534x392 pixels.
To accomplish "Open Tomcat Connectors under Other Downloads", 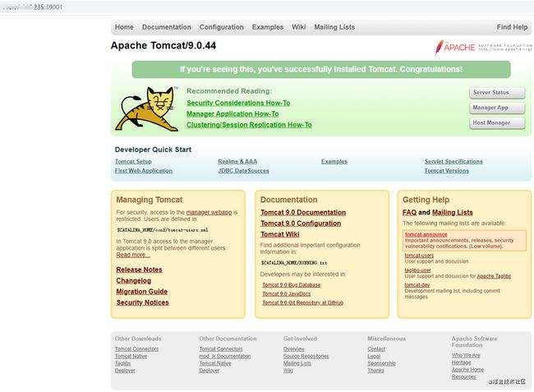I will tap(136, 349).
